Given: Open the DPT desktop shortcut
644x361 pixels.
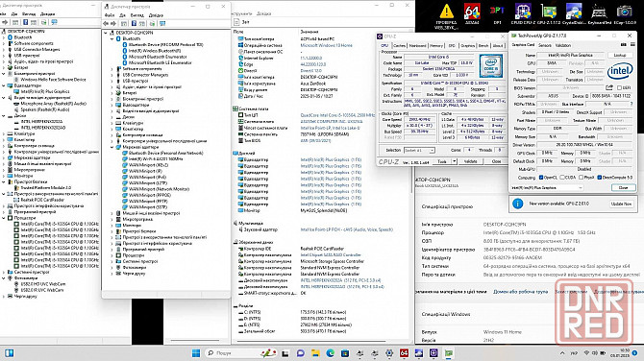Looking at the screenshot, I should (497, 14).
